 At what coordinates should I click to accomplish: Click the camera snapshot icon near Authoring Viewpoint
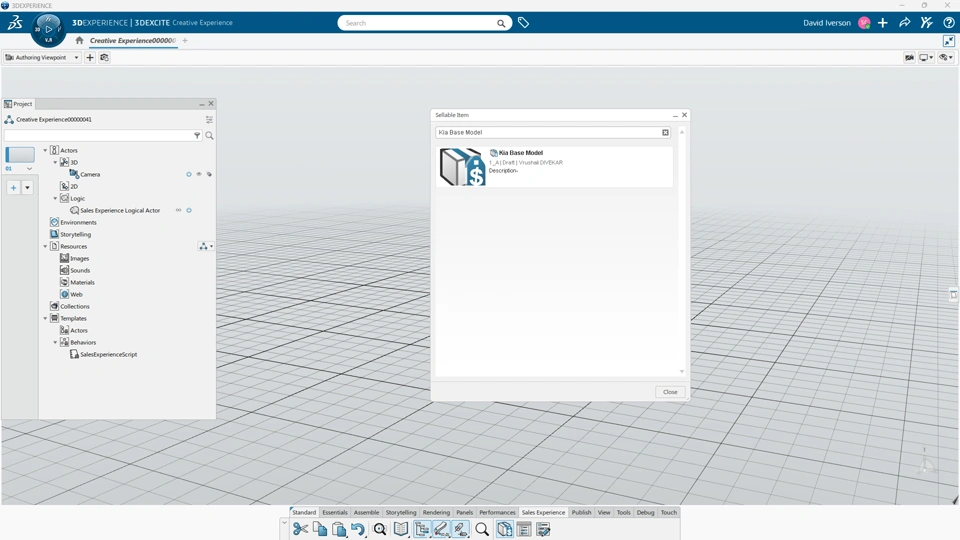pos(105,58)
